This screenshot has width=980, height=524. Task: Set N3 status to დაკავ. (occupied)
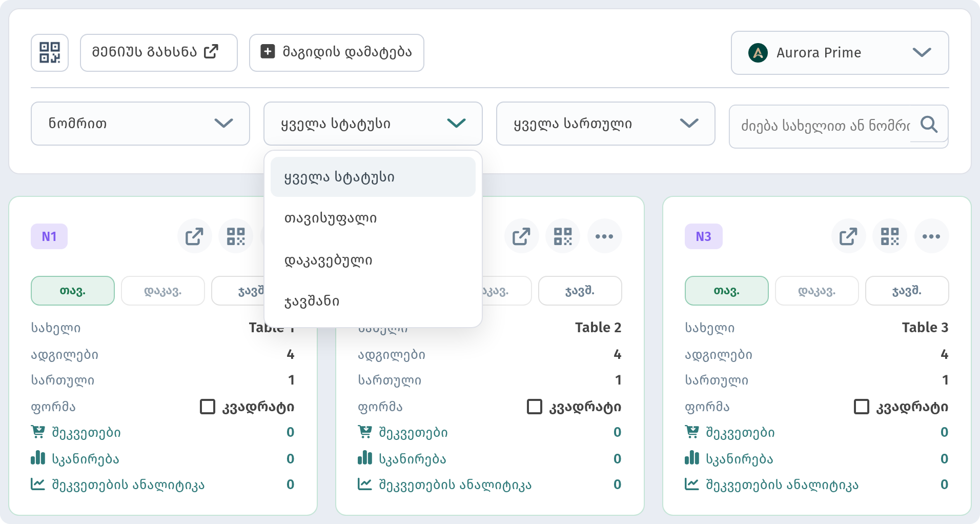click(x=817, y=291)
